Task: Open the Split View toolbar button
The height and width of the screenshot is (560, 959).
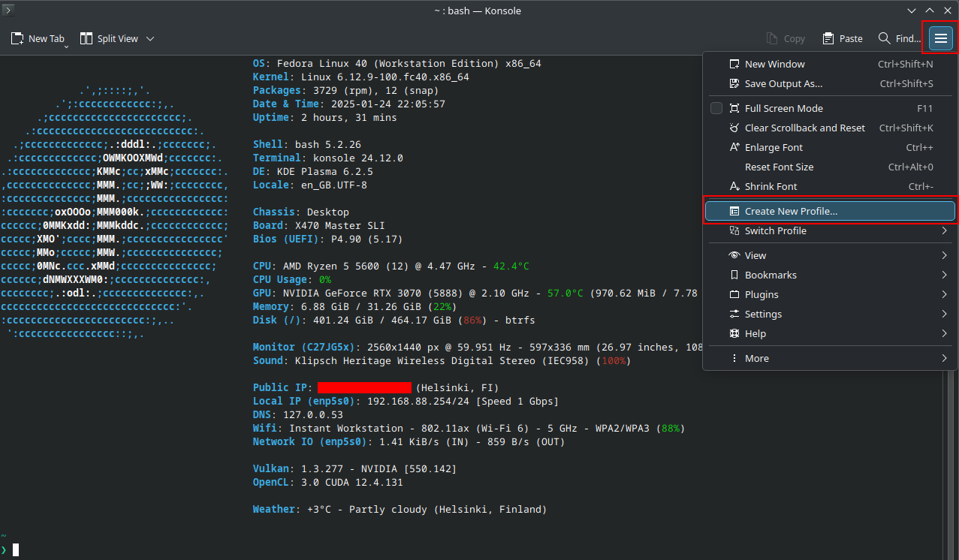Action: pyautogui.click(x=110, y=38)
